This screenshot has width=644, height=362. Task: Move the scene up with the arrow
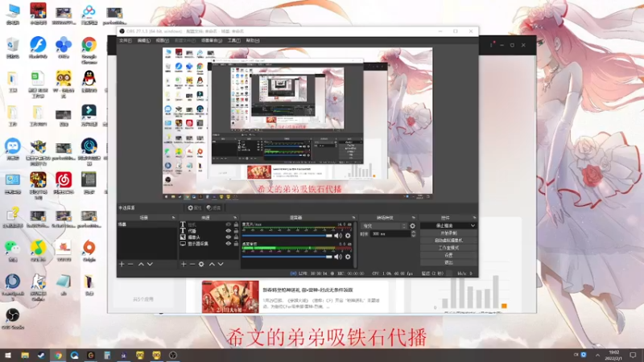pos(141,265)
